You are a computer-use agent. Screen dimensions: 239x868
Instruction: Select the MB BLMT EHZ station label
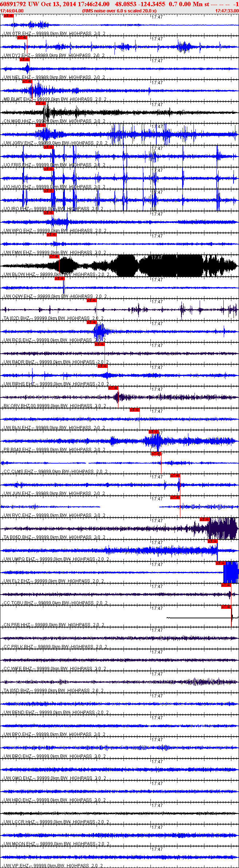click(x=18, y=99)
